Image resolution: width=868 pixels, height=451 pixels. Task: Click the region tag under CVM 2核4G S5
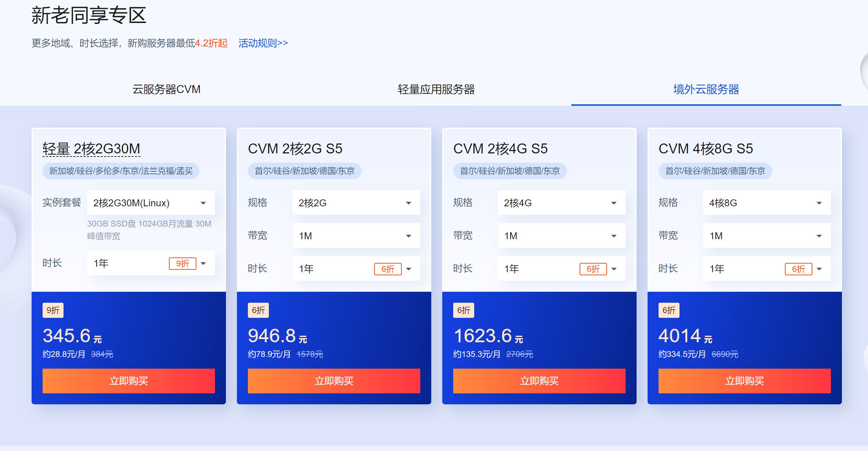[510, 171]
